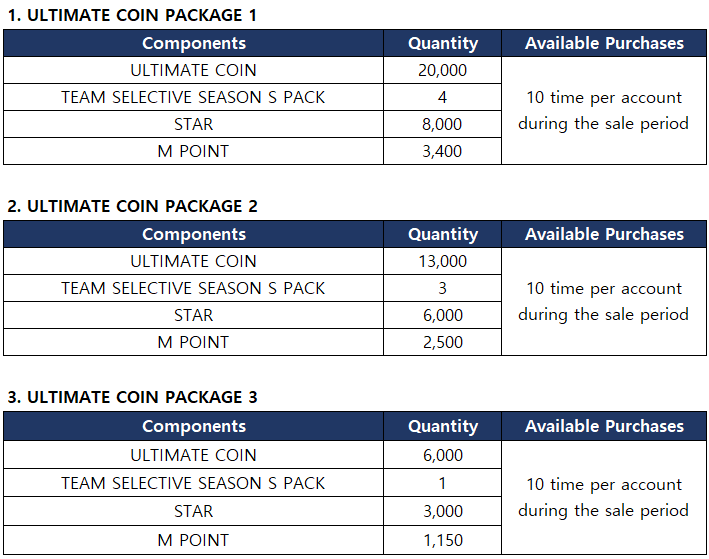This screenshot has height=559, width=709.
Task: Select Team Selective Season S Pack in Package 2
Action: coord(193,288)
